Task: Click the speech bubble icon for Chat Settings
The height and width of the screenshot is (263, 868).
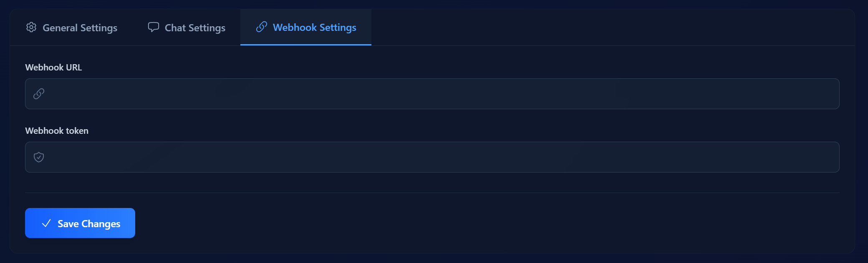Action: coord(154,27)
